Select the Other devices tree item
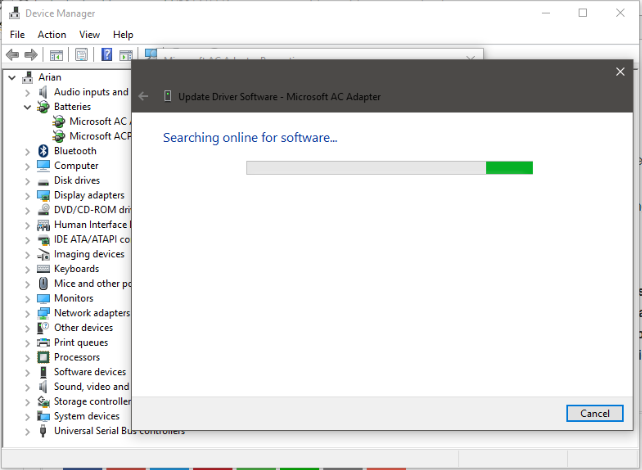This screenshot has height=470, width=642. pos(84,328)
